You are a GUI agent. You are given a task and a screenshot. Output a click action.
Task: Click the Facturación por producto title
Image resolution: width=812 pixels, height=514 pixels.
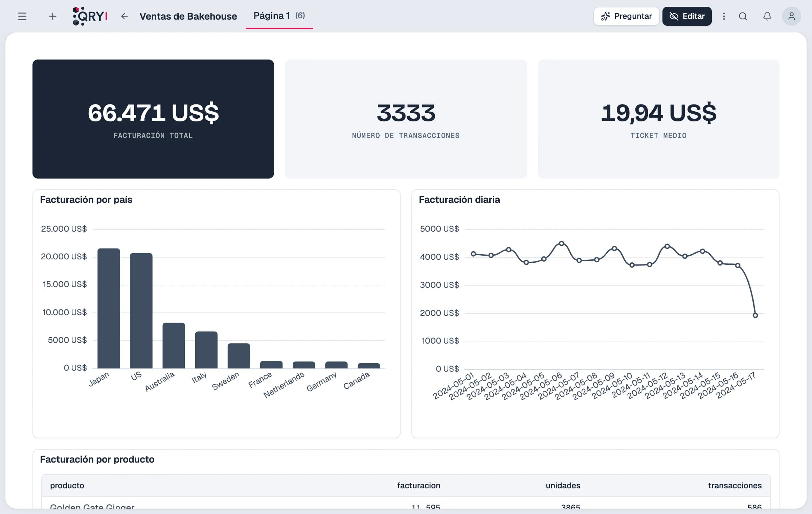[x=97, y=460]
